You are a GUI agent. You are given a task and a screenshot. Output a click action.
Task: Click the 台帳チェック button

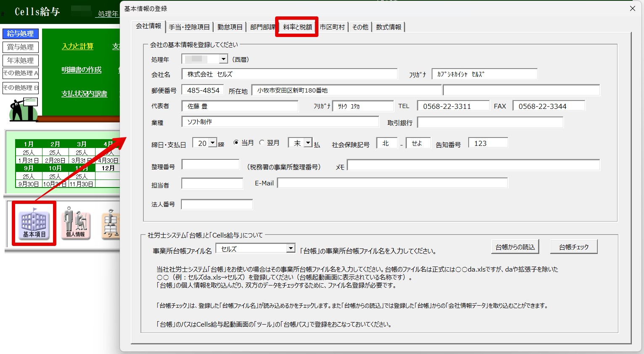tap(574, 247)
